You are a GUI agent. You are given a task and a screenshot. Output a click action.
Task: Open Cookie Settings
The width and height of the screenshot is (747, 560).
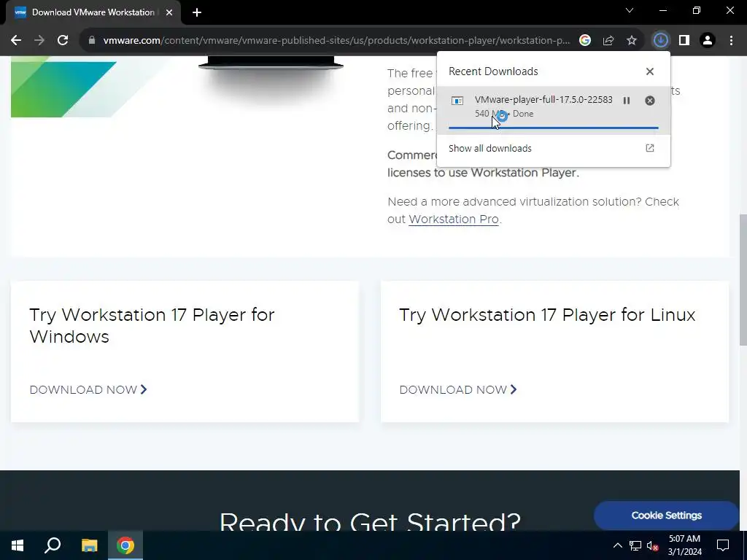[x=666, y=516]
